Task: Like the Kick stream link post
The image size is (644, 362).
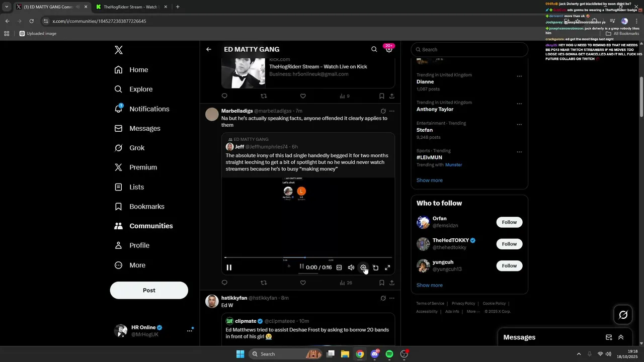Action: click(303, 96)
